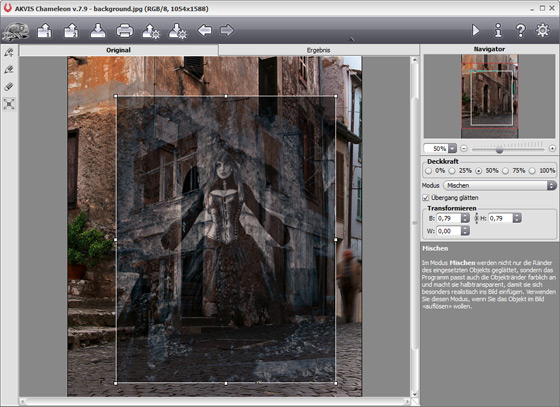Open help with the question mark icon
The width and height of the screenshot is (560, 407).
(520, 30)
